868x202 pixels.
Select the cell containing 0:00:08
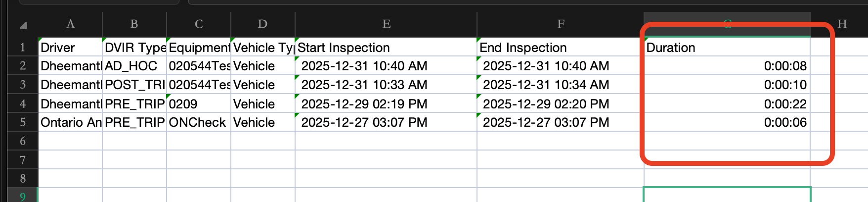727,66
